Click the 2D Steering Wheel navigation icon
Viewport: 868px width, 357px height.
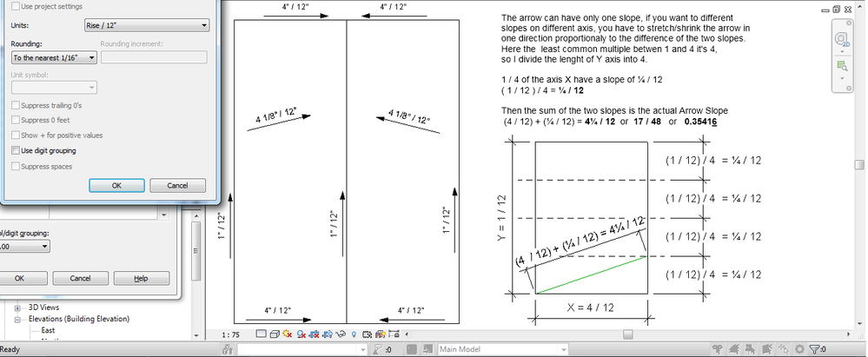[842, 39]
